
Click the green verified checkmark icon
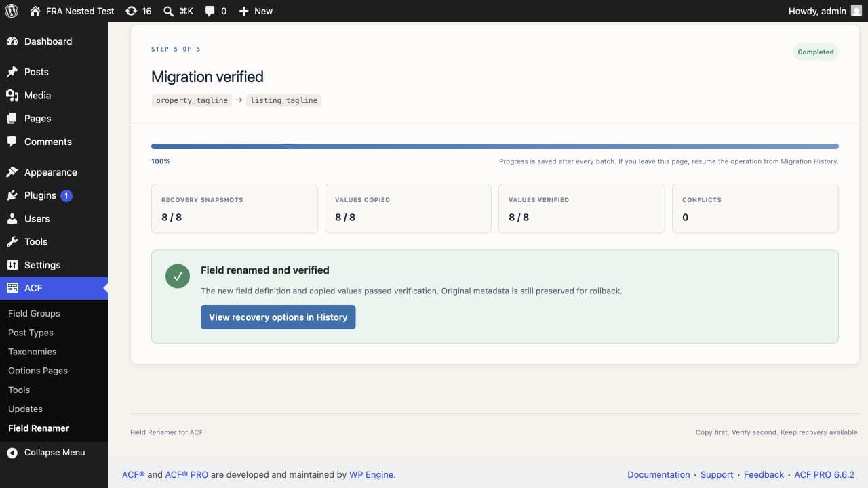click(x=178, y=277)
